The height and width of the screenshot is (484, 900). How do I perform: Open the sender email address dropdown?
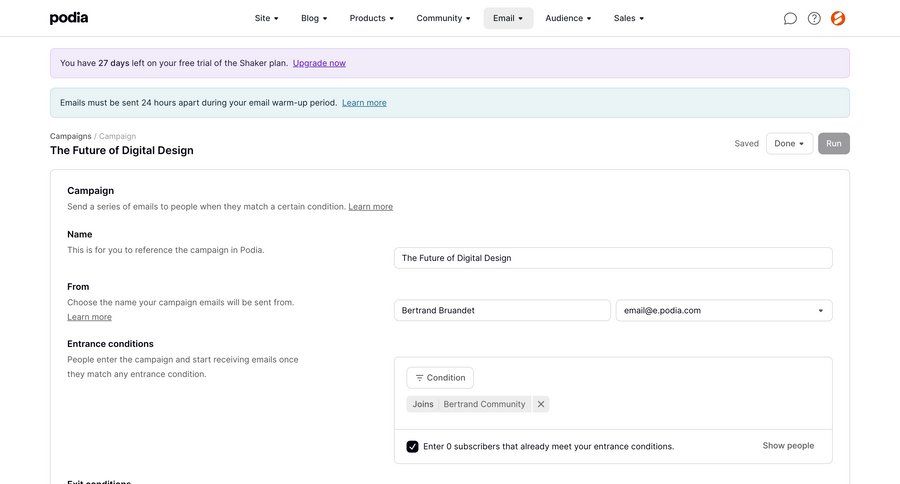[x=723, y=311]
